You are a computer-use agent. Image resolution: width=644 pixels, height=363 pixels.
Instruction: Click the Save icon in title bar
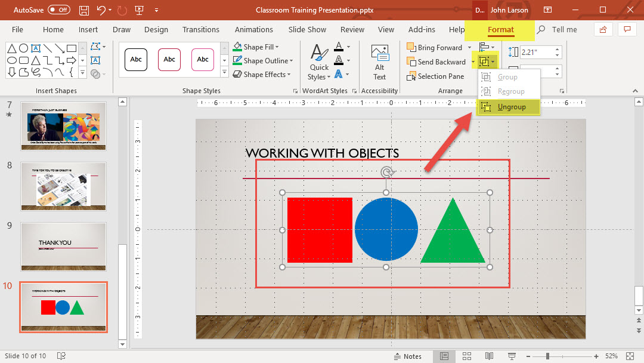click(x=84, y=10)
